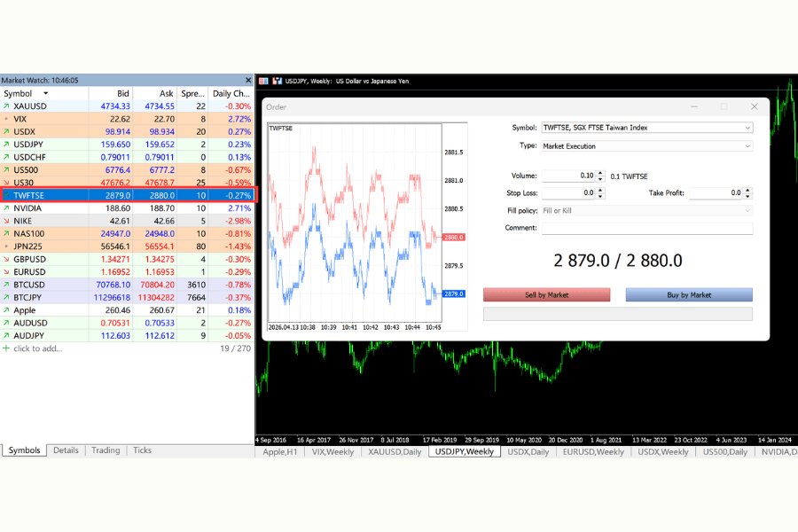Increase Volume using its up stepper arrow

coord(599,171)
